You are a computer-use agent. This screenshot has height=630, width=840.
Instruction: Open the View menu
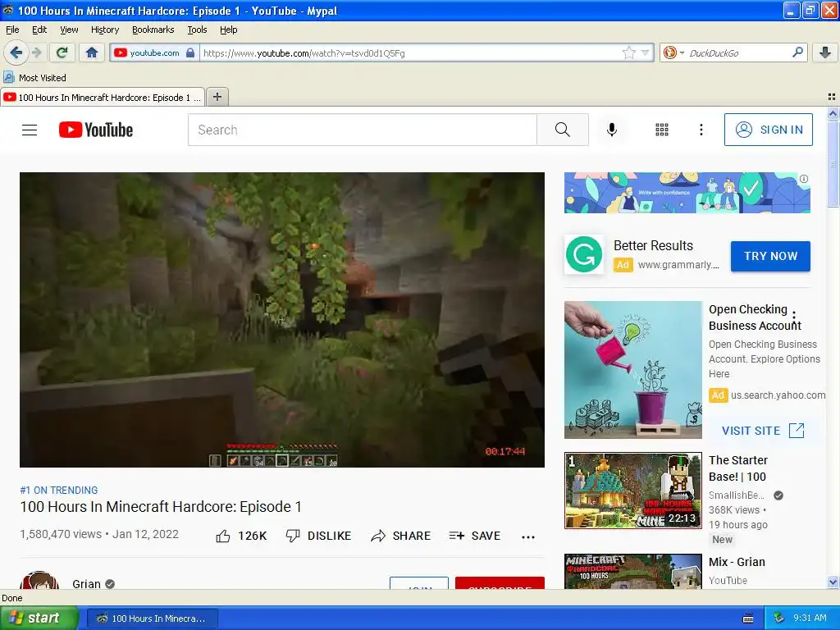pyautogui.click(x=69, y=30)
